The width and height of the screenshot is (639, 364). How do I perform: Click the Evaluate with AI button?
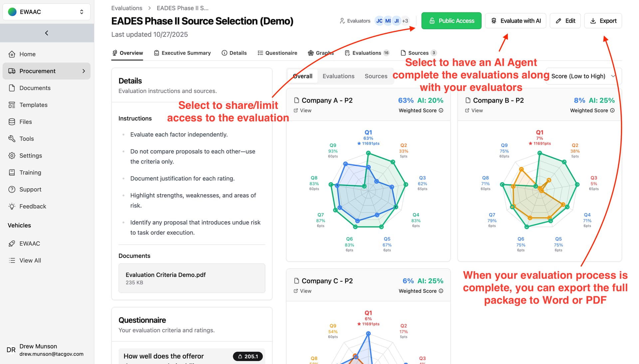point(516,21)
